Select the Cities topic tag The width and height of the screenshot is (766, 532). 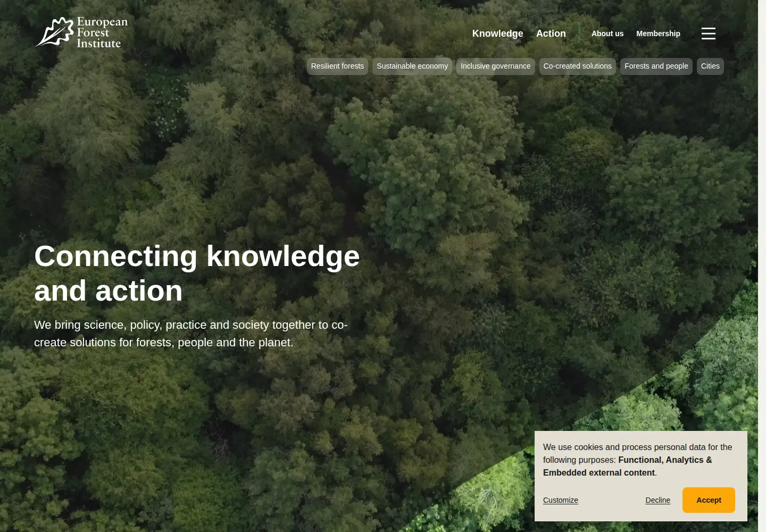pyautogui.click(x=710, y=66)
